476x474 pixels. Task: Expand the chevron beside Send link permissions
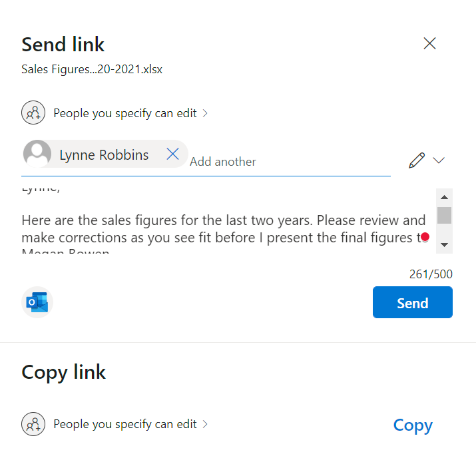(205, 113)
